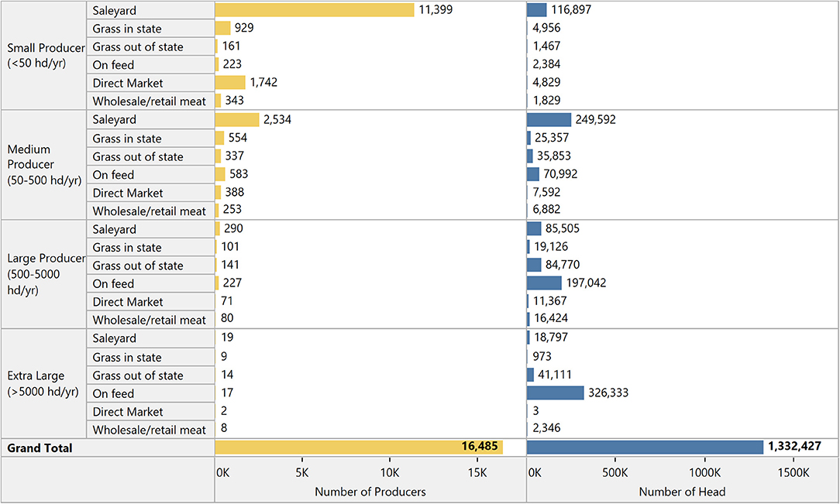This screenshot has width=840, height=504.
Task: Click the Saleyard label under Small Producer
Action: coord(114,11)
